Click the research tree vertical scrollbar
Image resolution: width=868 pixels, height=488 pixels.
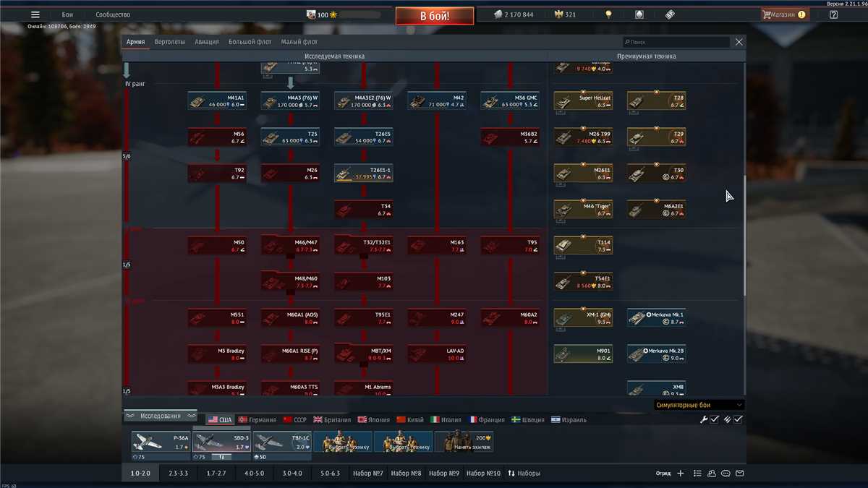click(744, 235)
